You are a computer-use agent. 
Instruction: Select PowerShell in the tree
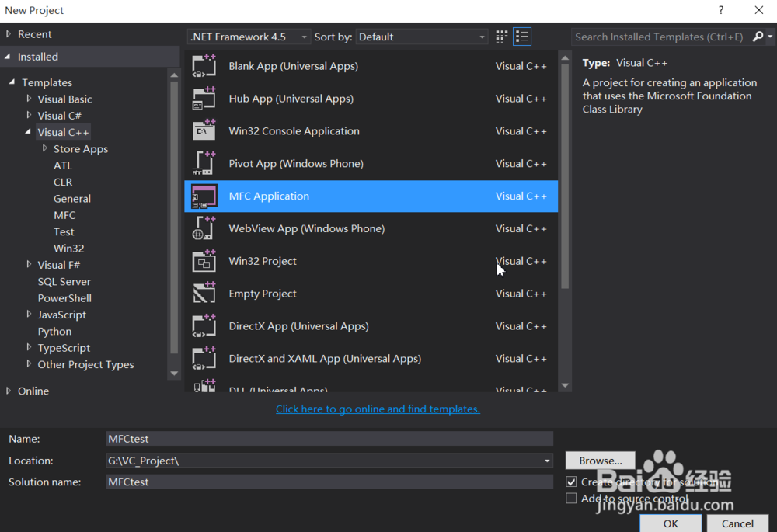(65, 298)
